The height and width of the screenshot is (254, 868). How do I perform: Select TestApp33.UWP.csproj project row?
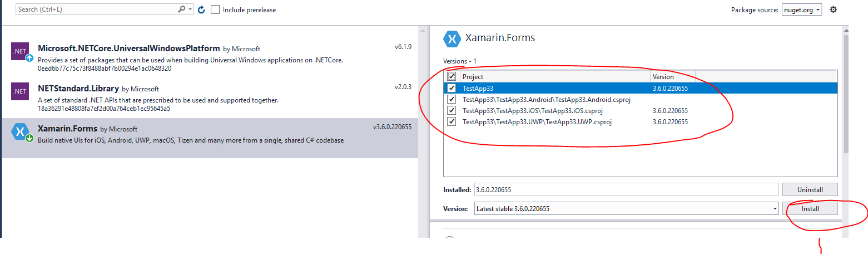coord(640,121)
